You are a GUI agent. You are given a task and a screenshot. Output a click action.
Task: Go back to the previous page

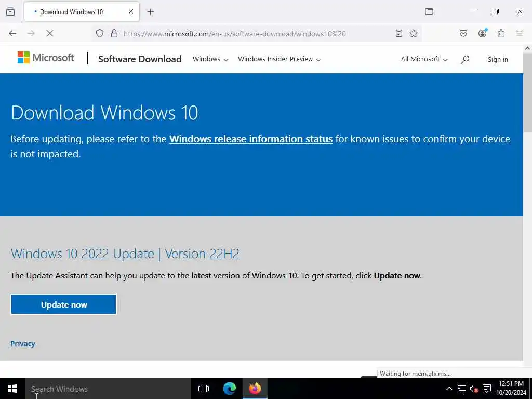[x=12, y=33]
